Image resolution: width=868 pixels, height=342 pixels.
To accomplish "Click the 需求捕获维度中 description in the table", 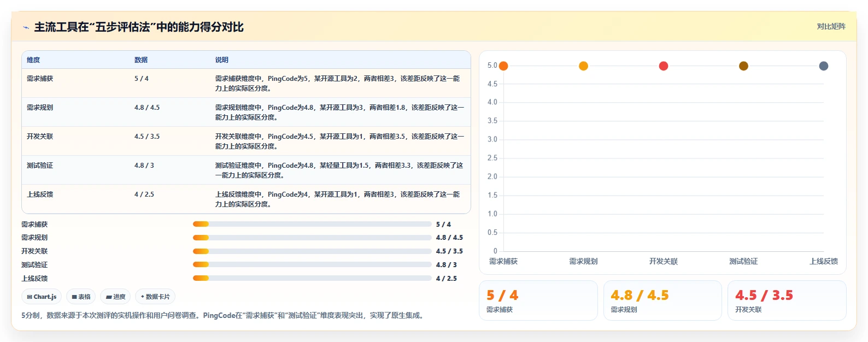I will tap(337, 84).
